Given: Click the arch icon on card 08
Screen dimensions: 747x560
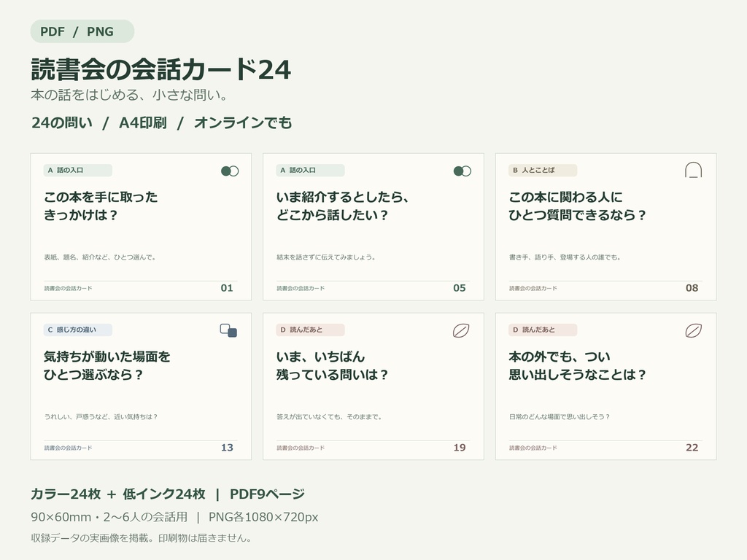Looking at the screenshot, I should click(693, 170).
